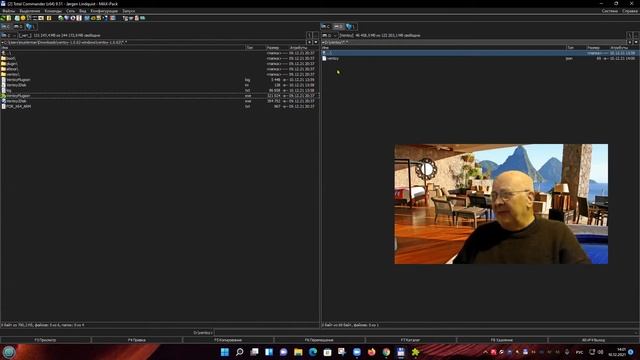Open right panel favorites asterisk button

point(630,42)
